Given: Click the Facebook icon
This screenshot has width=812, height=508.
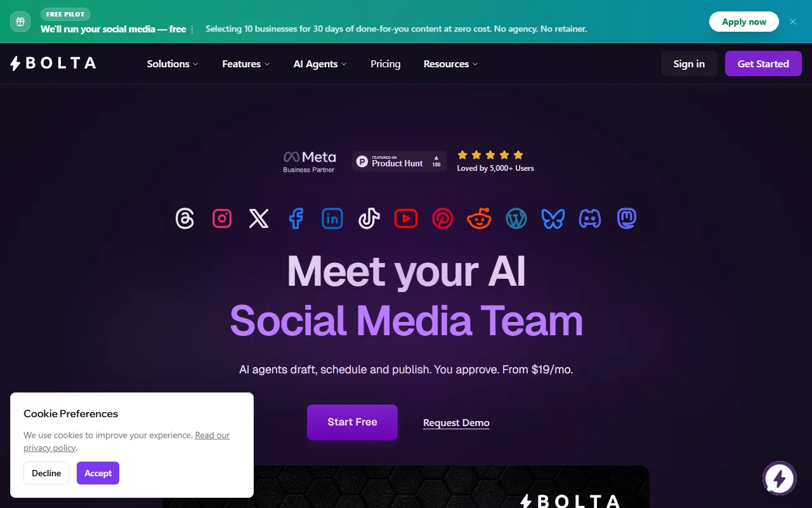Looking at the screenshot, I should [296, 218].
